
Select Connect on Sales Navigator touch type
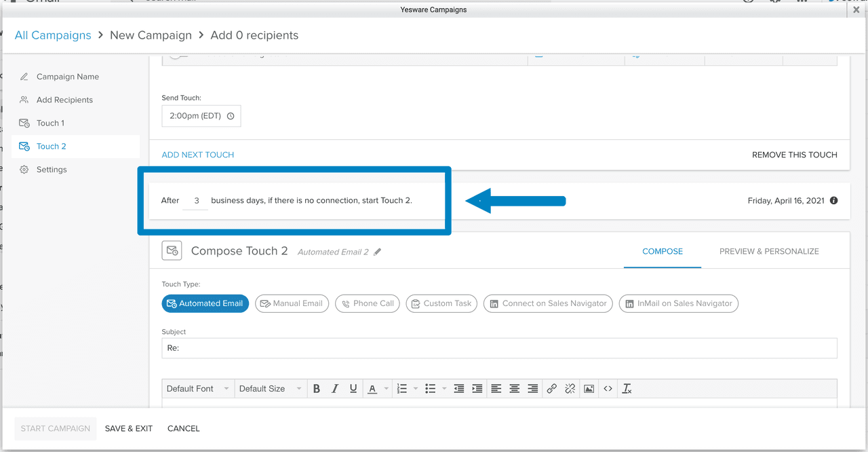tap(549, 303)
